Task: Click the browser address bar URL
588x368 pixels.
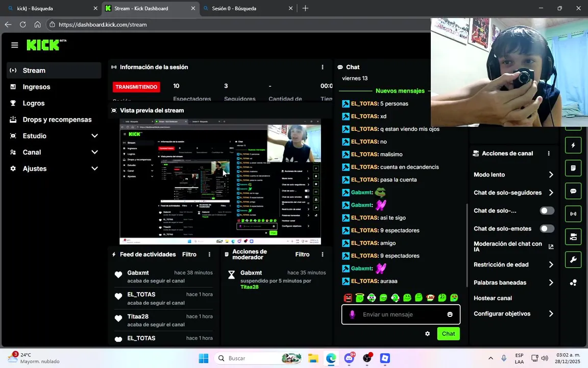Action: (x=103, y=25)
